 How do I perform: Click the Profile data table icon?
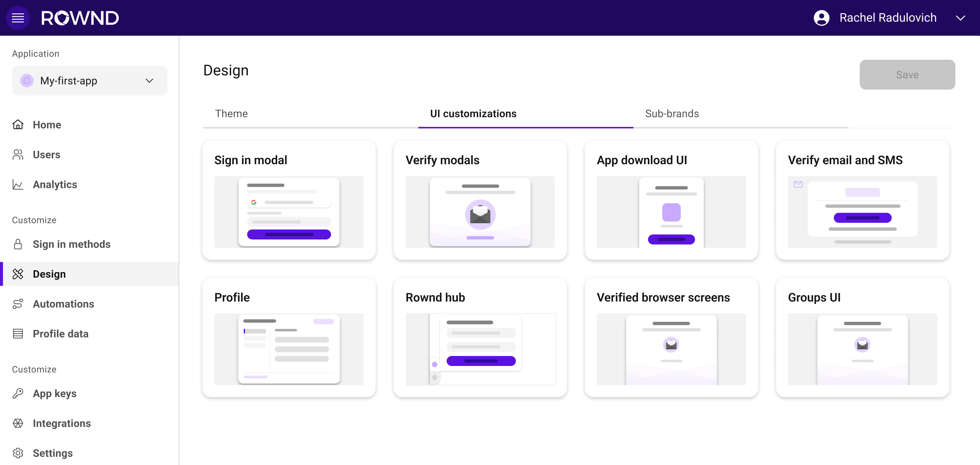click(x=18, y=334)
